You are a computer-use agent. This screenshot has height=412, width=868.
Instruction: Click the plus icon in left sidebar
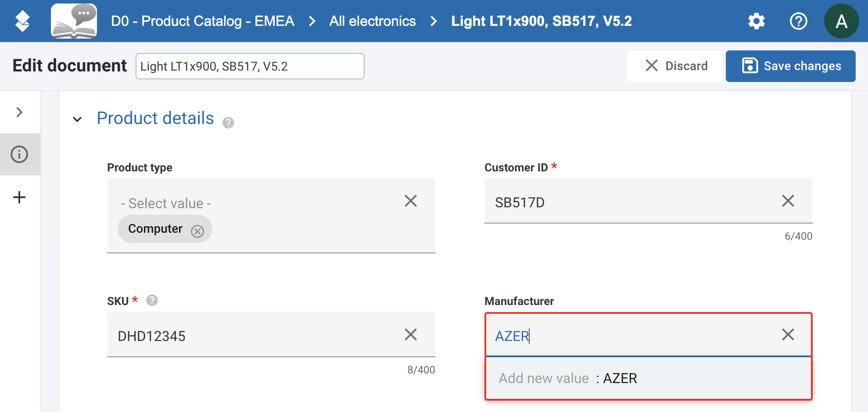tap(19, 197)
